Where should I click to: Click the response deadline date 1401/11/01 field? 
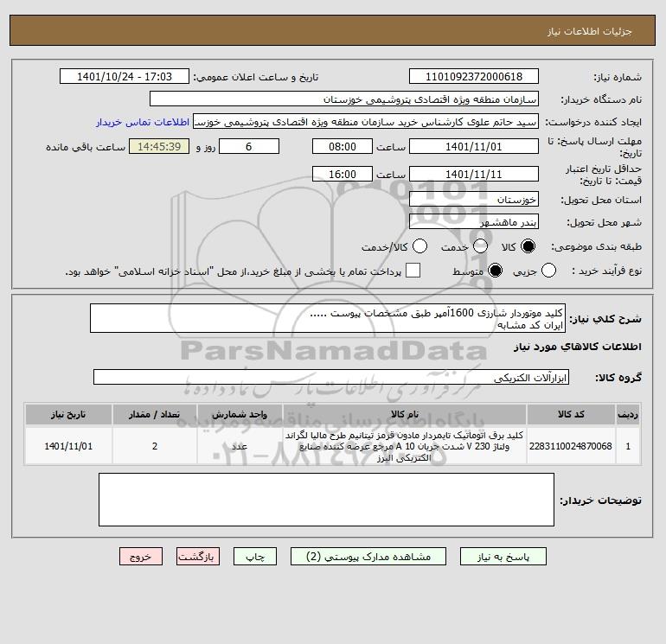click(474, 146)
